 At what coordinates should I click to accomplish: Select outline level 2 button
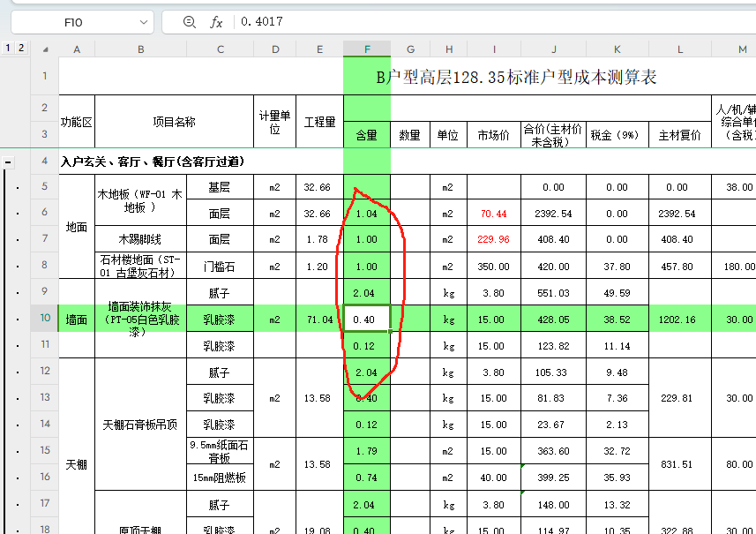tap(21, 48)
